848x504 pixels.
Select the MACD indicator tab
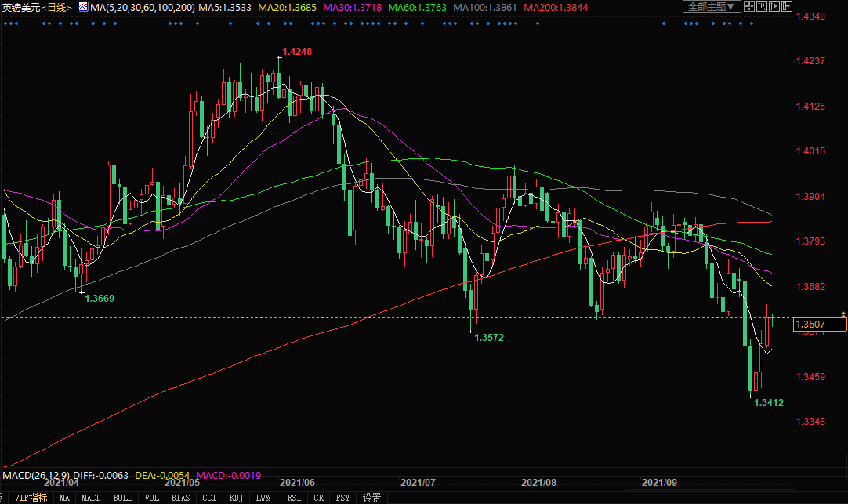(x=91, y=498)
